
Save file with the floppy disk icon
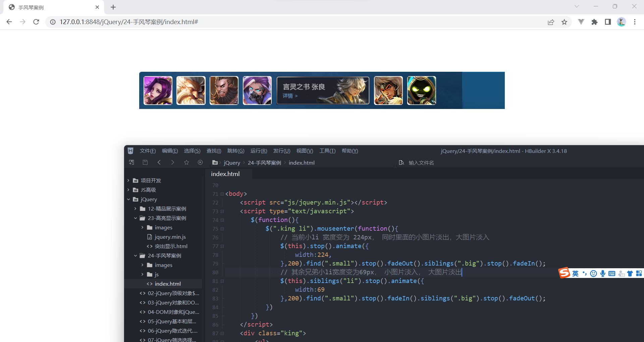tap(145, 162)
